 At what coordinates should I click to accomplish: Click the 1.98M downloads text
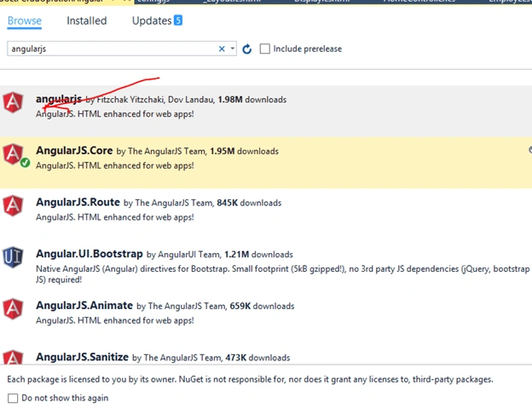[x=252, y=100]
